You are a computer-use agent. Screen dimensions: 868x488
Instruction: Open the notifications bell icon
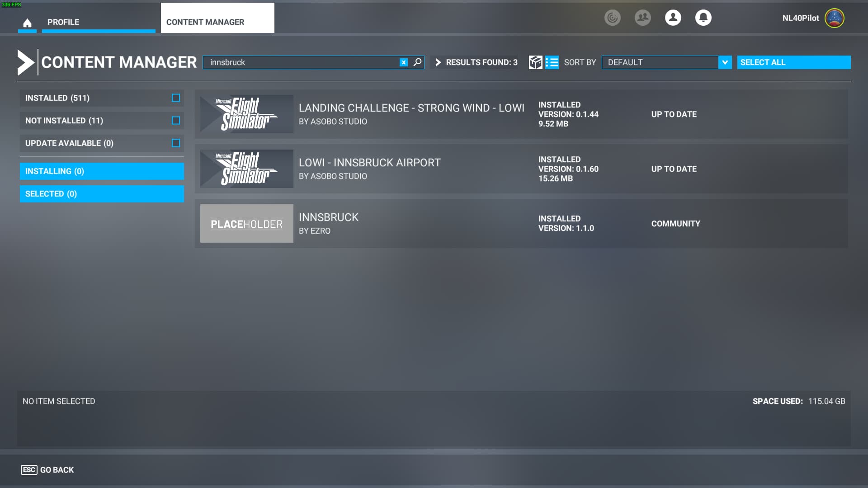pyautogui.click(x=703, y=18)
